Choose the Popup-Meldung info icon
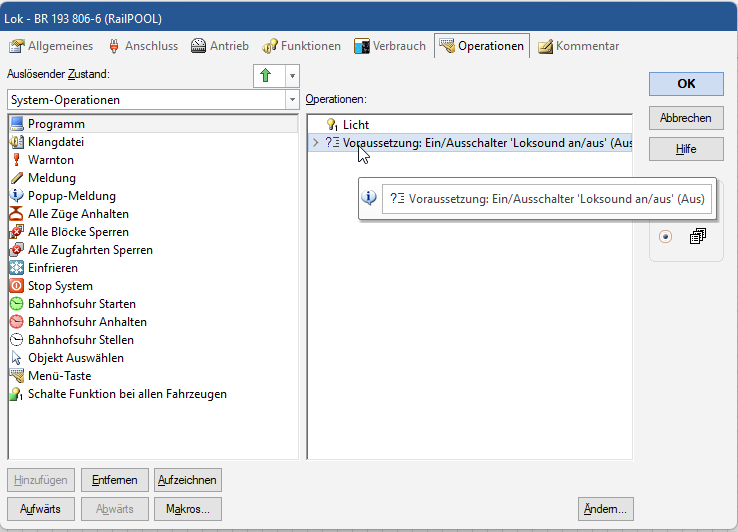Screen dimensions: 738x532 pyautogui.click(x=16, y=196)
